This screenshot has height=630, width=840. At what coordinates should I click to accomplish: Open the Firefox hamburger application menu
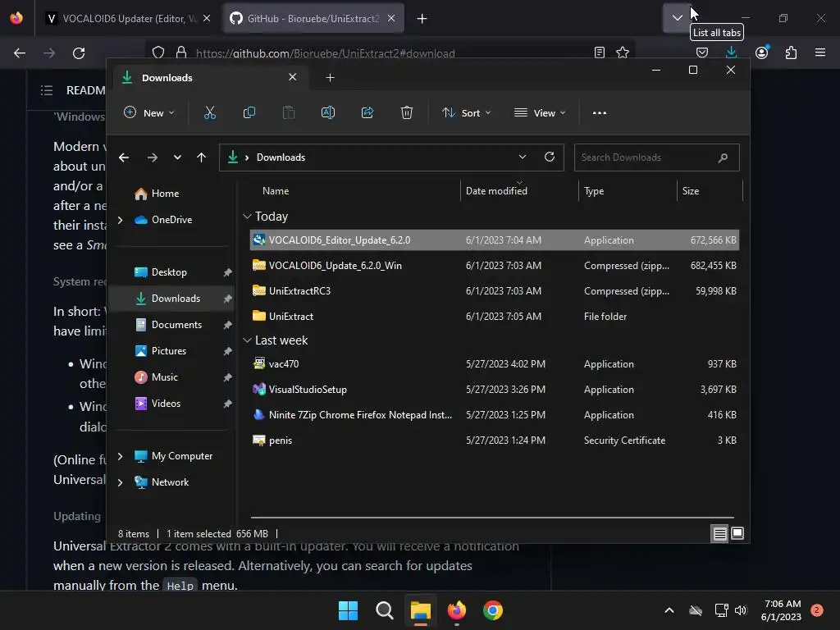(x=820, y=52)
